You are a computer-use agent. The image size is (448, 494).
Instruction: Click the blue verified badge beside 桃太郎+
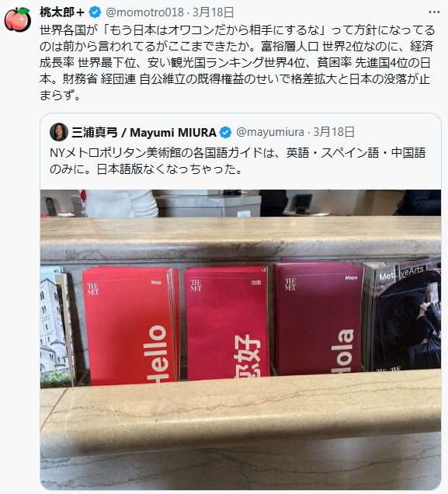[x=95, y=12]
